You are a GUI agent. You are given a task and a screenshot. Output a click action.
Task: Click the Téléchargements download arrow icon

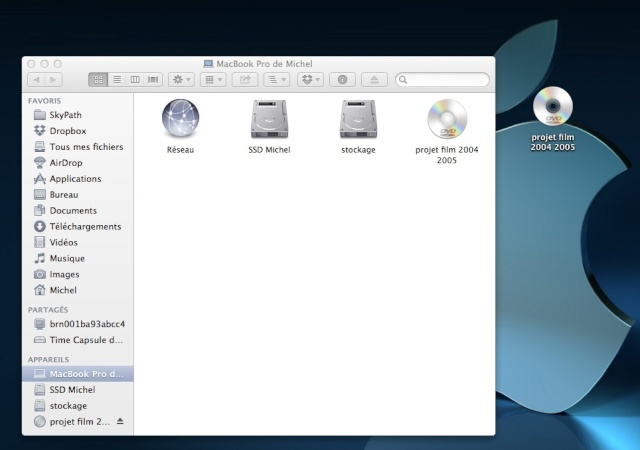pyautogui.click(x=40, y=226)
